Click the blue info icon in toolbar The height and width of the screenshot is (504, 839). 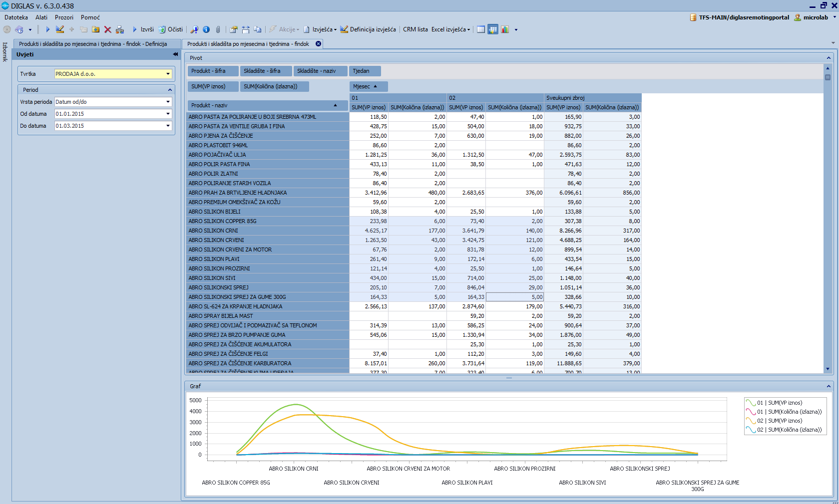pos(206,30)
